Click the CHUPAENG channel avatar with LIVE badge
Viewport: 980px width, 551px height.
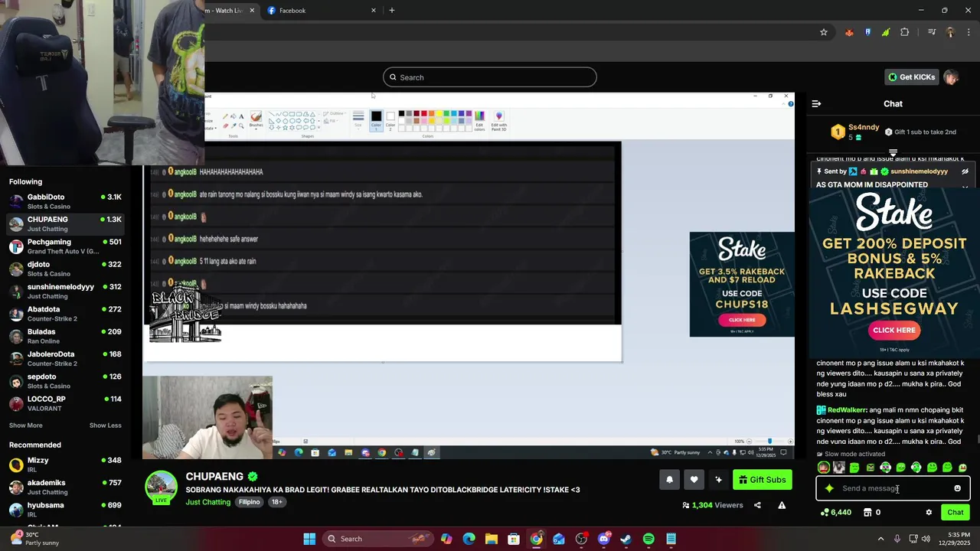(161, 487)
